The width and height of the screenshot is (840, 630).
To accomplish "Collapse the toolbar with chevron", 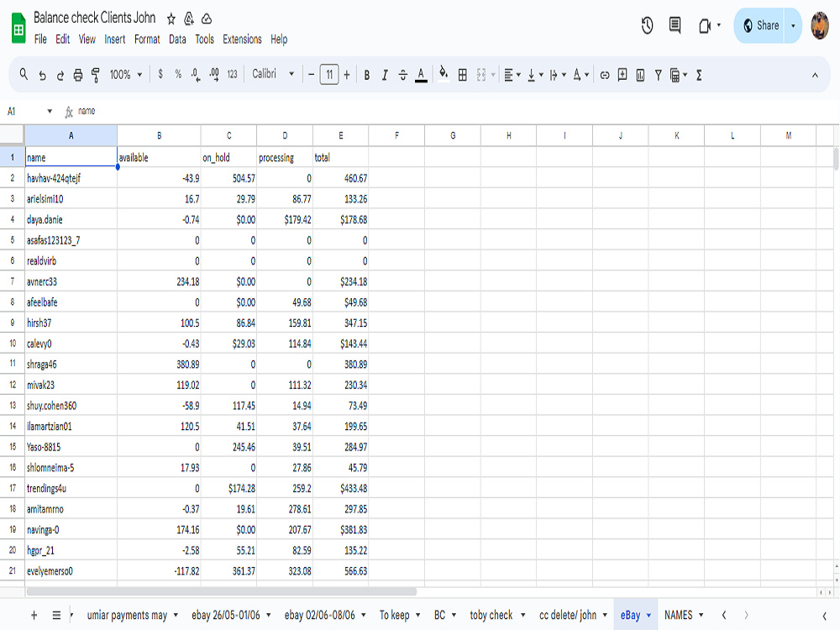I will point(815,75).
